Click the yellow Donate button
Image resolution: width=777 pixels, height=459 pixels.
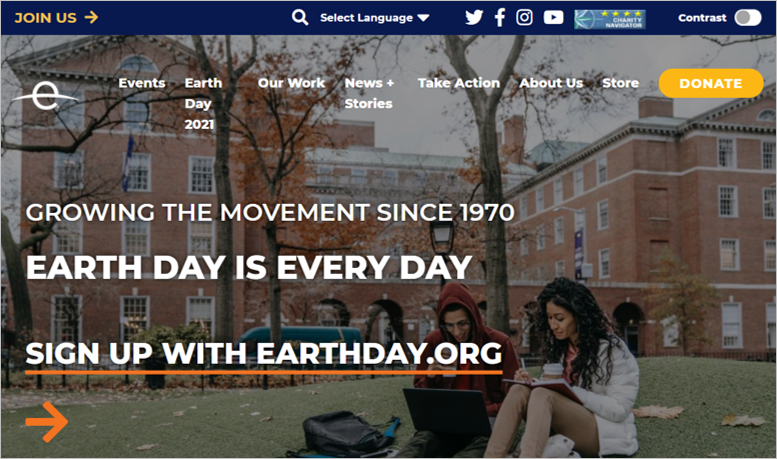pyautogui.click(x=711, y=83)
